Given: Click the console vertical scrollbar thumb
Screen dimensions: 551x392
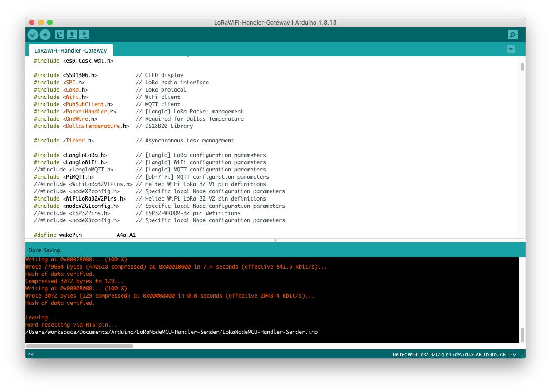Looking at the screenshot, I should coord(522,335).
